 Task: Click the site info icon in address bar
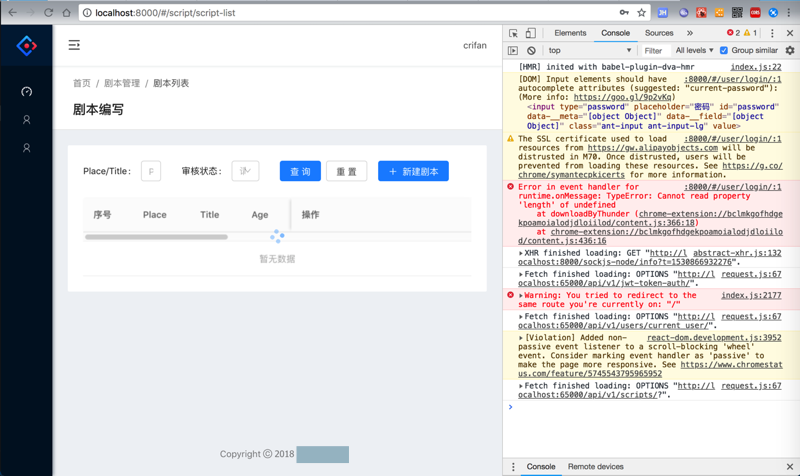[x=87, y=13]
